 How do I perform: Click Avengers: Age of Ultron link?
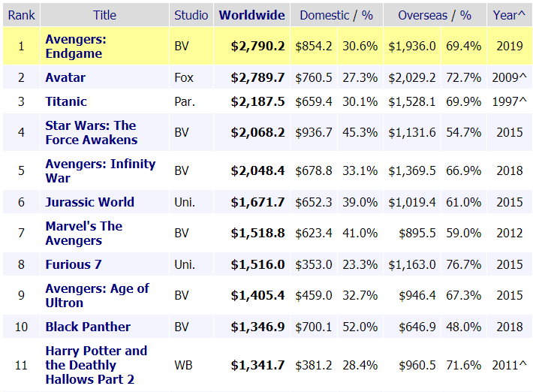pyautogui.click(x=97, y=295)
